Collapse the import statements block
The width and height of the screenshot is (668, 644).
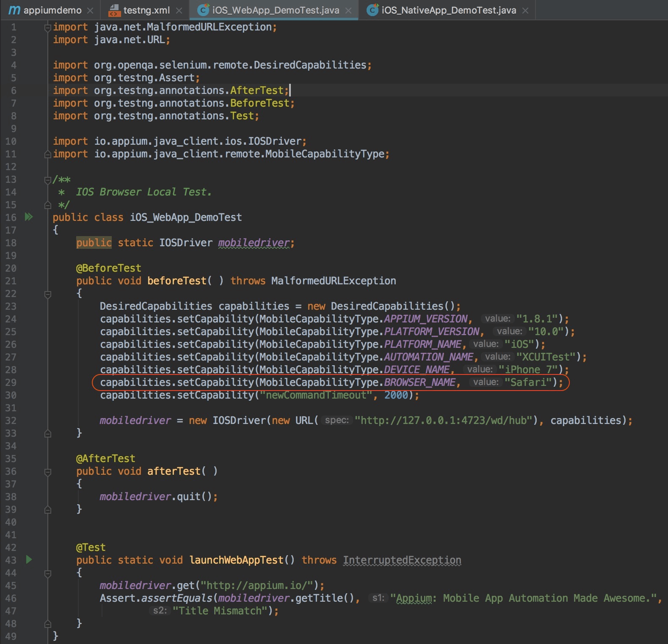(x=47, y=28)
